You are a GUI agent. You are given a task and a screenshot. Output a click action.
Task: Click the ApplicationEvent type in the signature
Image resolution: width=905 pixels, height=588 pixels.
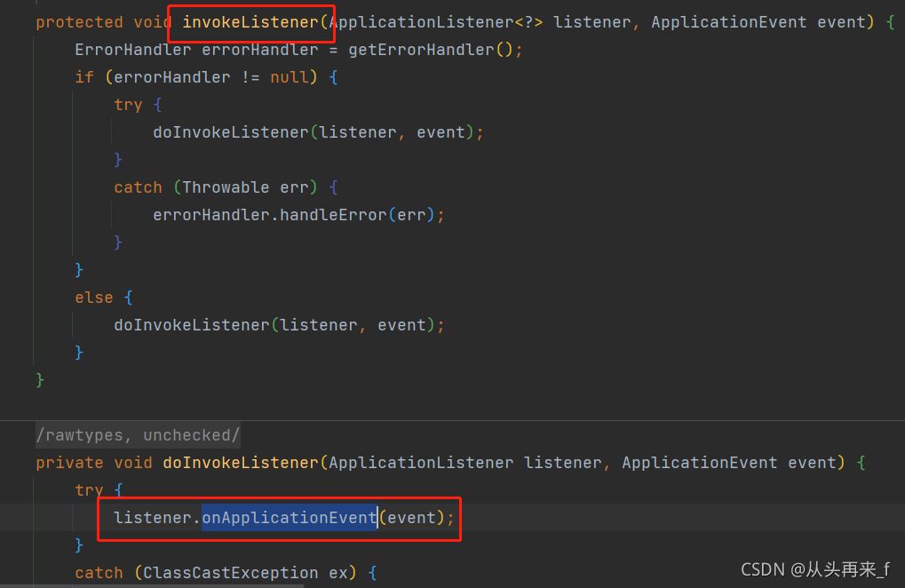[x=728, y=21]
